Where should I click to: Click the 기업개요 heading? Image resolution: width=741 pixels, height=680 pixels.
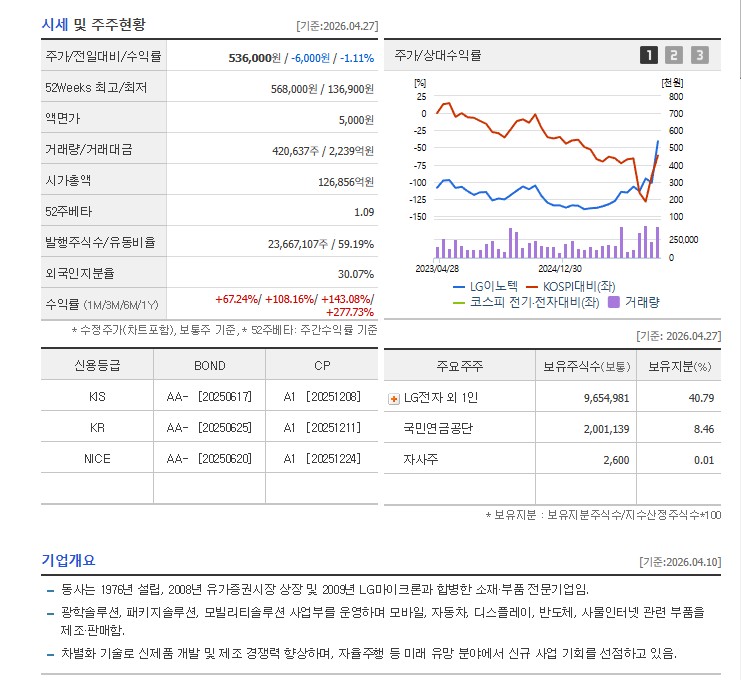pos(69,560)
